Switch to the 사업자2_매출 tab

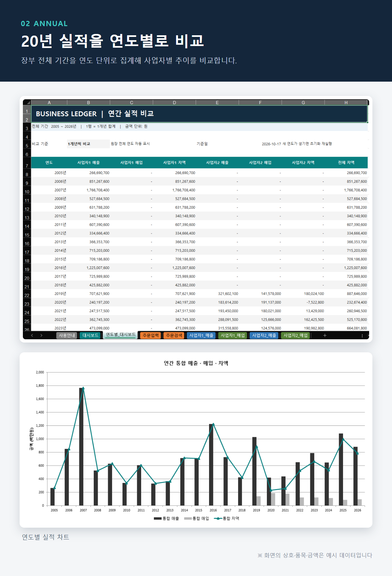click(x=264, y=335)
